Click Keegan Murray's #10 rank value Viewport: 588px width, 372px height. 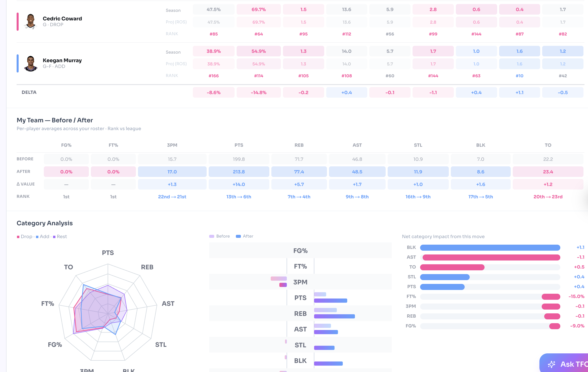(x=520, y=76)
